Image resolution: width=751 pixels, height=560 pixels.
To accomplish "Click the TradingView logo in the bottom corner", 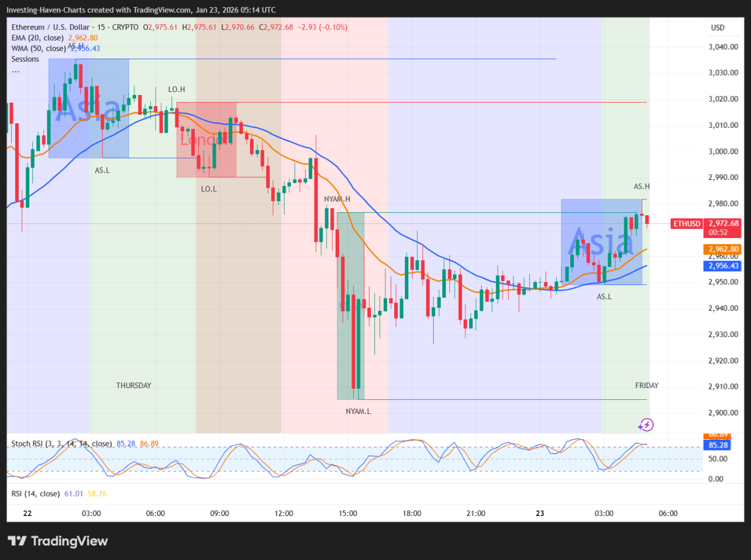I will 57,541.
